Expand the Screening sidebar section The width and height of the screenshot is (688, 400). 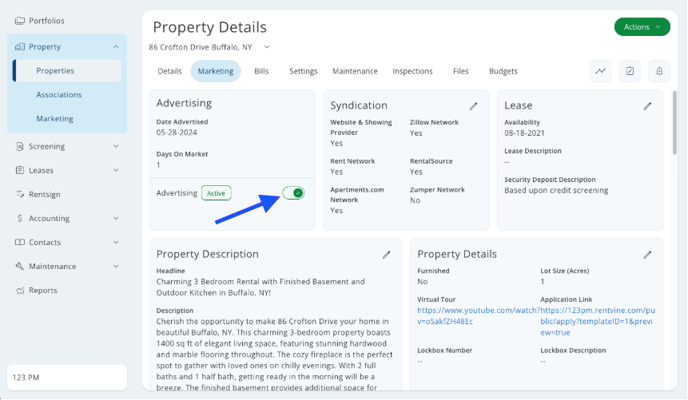point(66,147)
